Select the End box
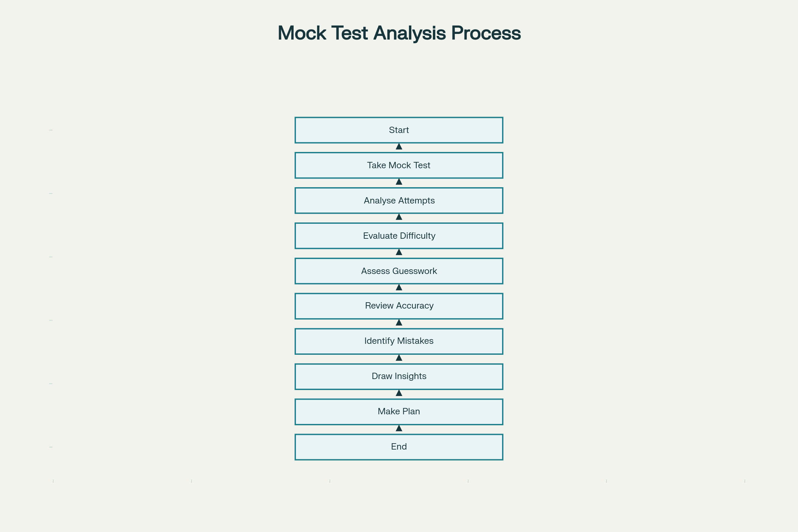 (399, 447)
